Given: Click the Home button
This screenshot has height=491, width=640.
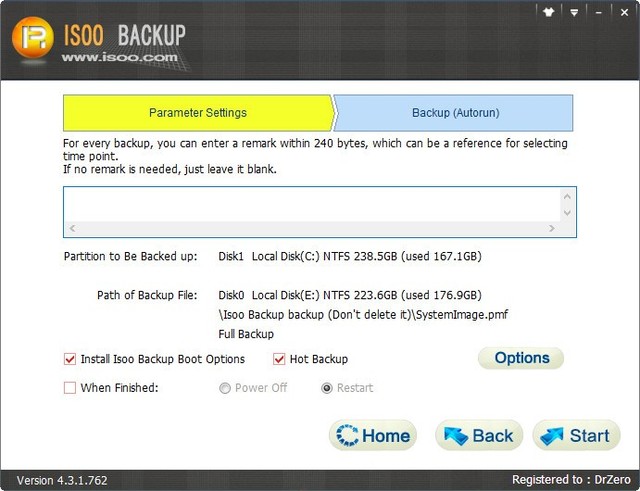Looking at the screenshot, I should click(x=372, y=435).
